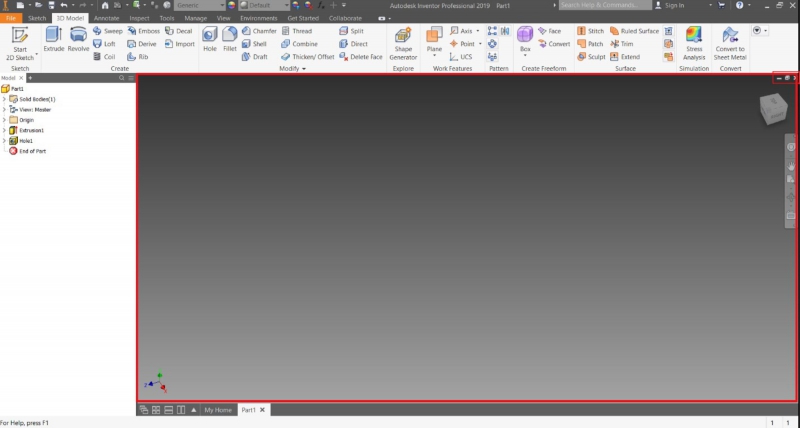This screenshot has height=428, width=800.
Task: Expand the Solid Bodies(1) node
Action: 4,99
